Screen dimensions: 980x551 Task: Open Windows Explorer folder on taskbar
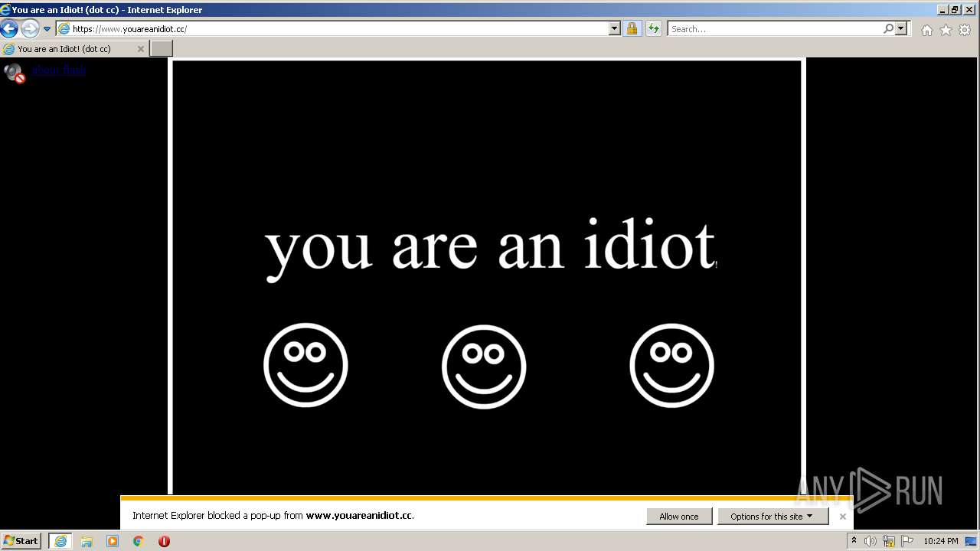click(87, 541)
